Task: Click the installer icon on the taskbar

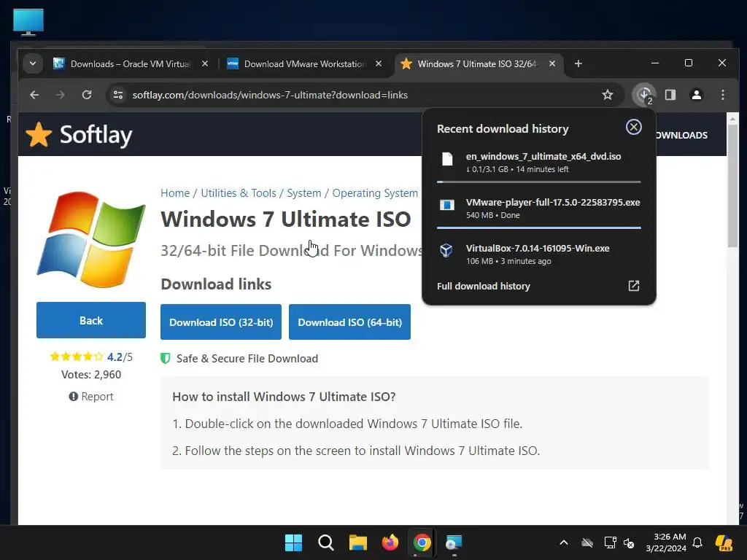Action: coord(454,542)
